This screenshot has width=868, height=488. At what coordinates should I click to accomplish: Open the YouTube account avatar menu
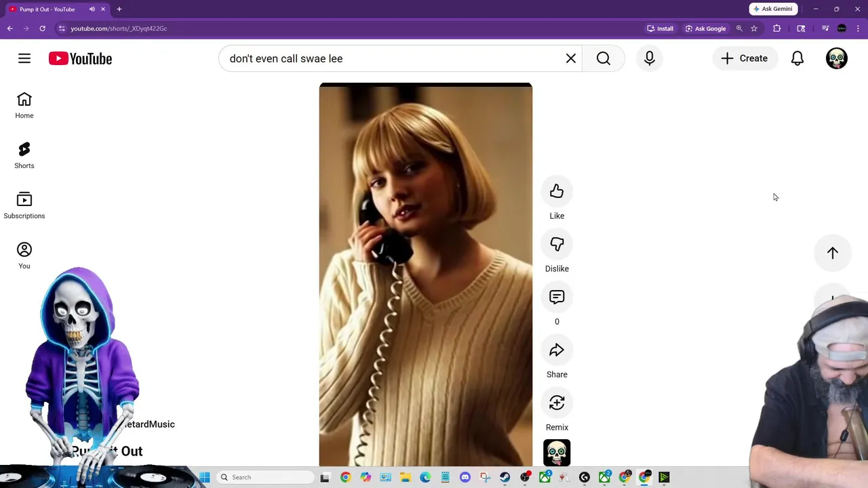pos(837,58)
